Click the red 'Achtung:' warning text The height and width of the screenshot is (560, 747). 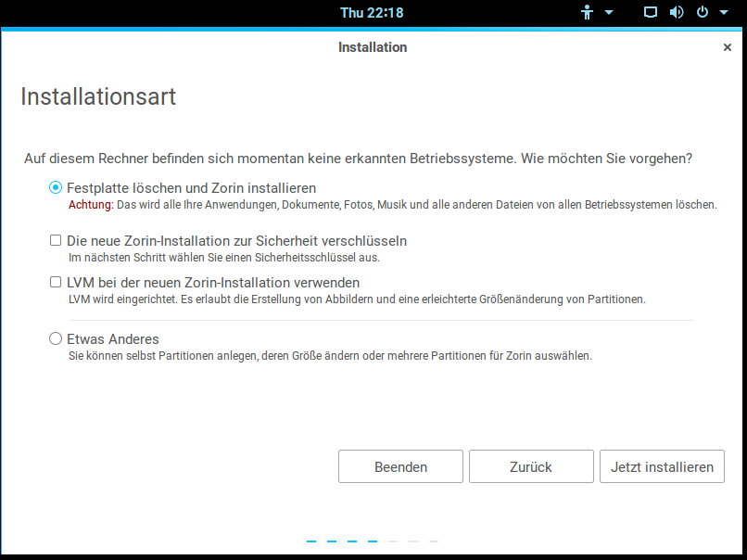tap(91, 205)
